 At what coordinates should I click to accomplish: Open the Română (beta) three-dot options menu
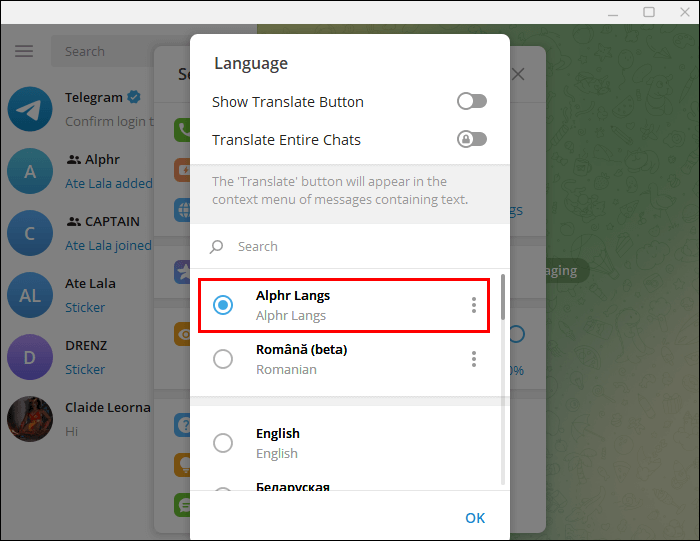(474, 359)
